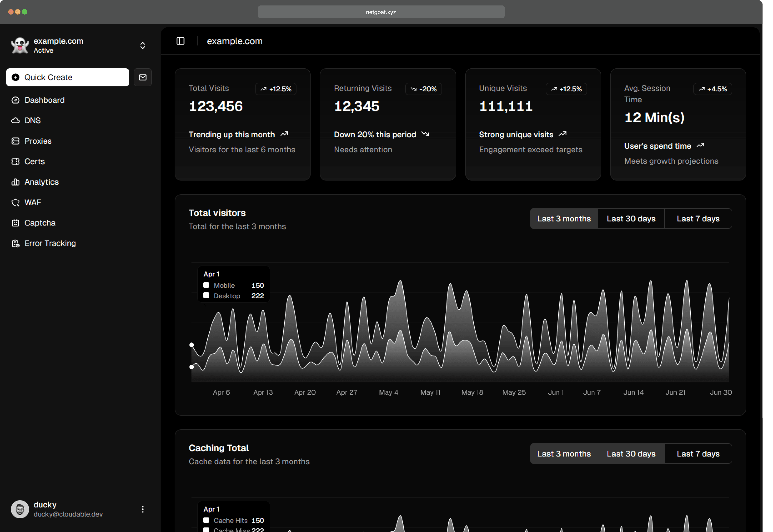This screenshot has height=532, width=773.
Task: Click the Quick Create button
Action: click(68, 77)
